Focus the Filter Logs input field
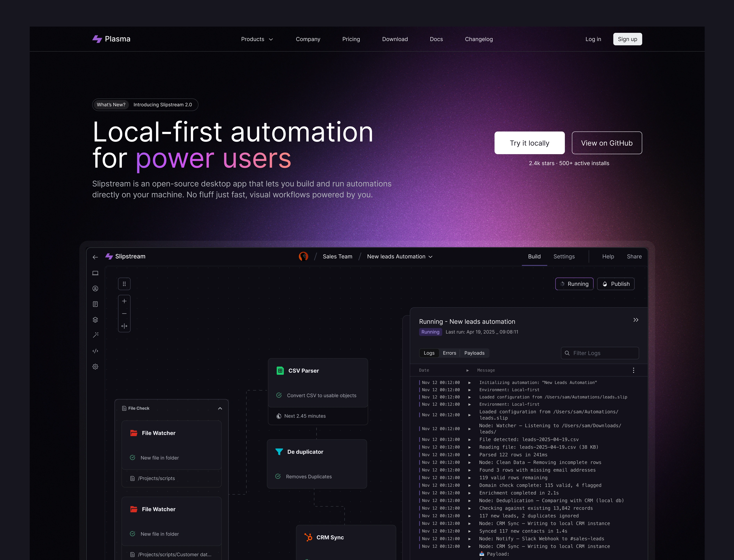Screen dimensions: 734x560 tap(600, 353)
